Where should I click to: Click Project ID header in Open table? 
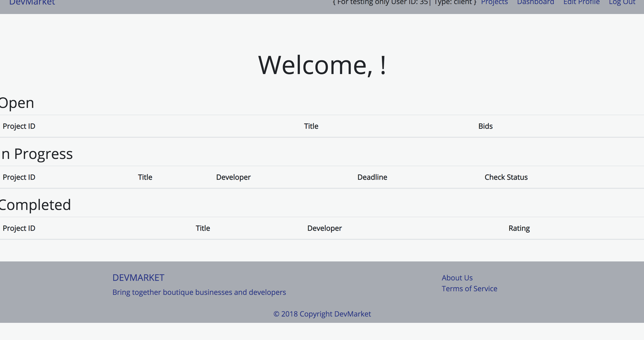19,126
